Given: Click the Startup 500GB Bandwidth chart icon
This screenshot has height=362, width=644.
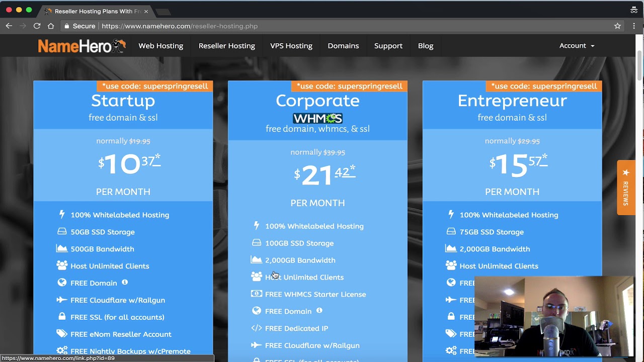Looking at the screenshot, I should tap(62, 248).
